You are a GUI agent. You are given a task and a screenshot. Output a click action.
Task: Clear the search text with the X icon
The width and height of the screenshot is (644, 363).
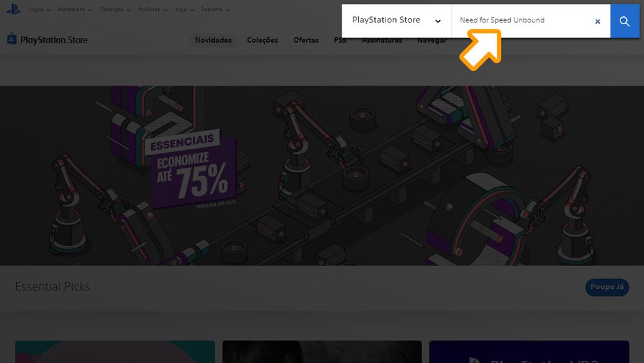coord(597,22)
